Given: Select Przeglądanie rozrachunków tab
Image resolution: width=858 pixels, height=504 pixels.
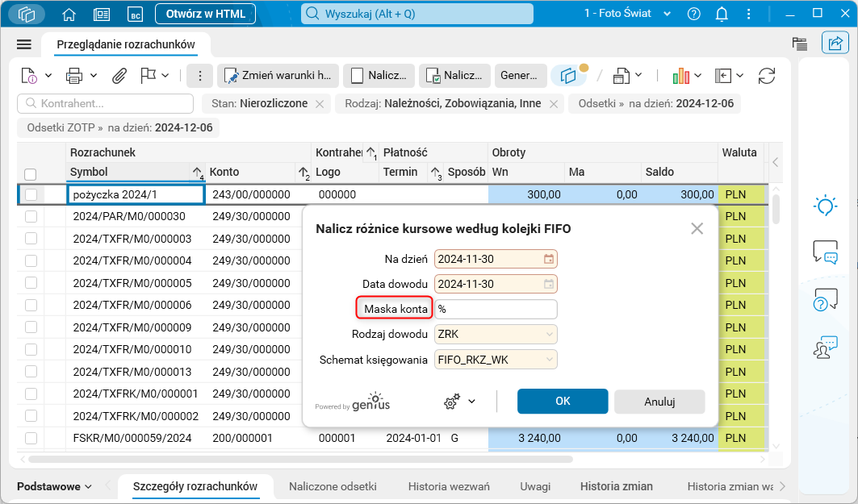Looking at the screenshot, I should click(x=126, y=45).
